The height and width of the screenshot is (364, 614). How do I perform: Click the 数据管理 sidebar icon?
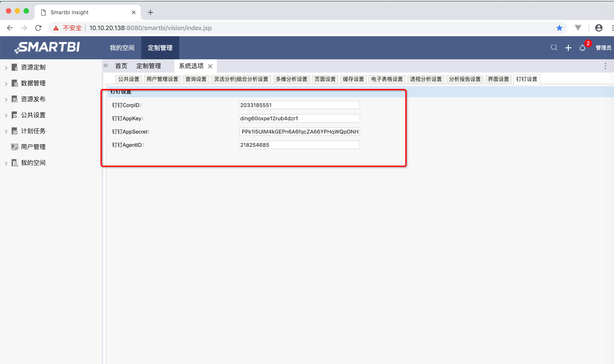(x=15, y=83)
